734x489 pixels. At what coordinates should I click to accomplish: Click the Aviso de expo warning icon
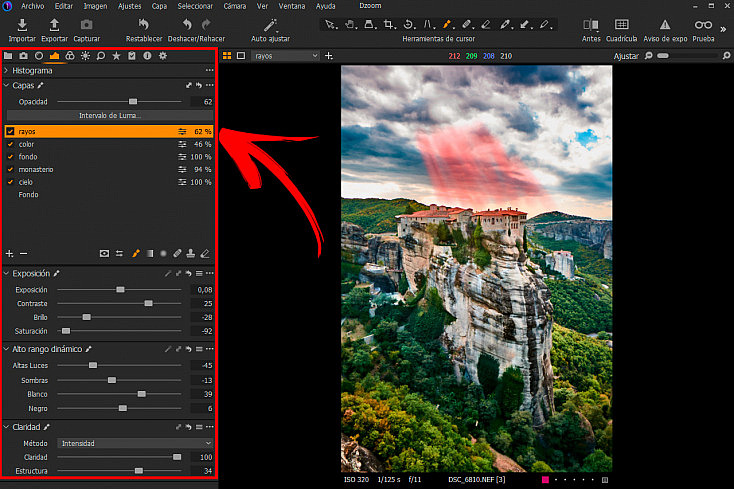pyautogui.click(x=665, y=24)
